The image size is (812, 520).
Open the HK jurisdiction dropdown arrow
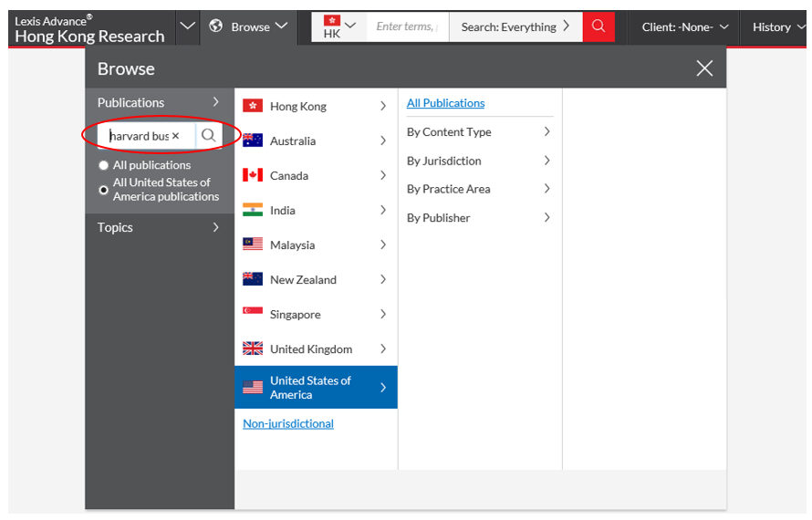(x=350, y=25)
